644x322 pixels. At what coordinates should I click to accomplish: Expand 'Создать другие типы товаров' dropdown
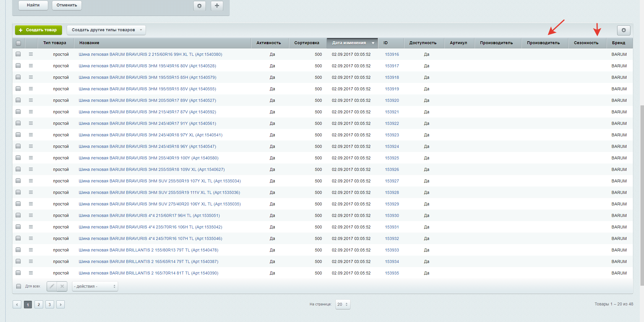(x=106, y=30)
